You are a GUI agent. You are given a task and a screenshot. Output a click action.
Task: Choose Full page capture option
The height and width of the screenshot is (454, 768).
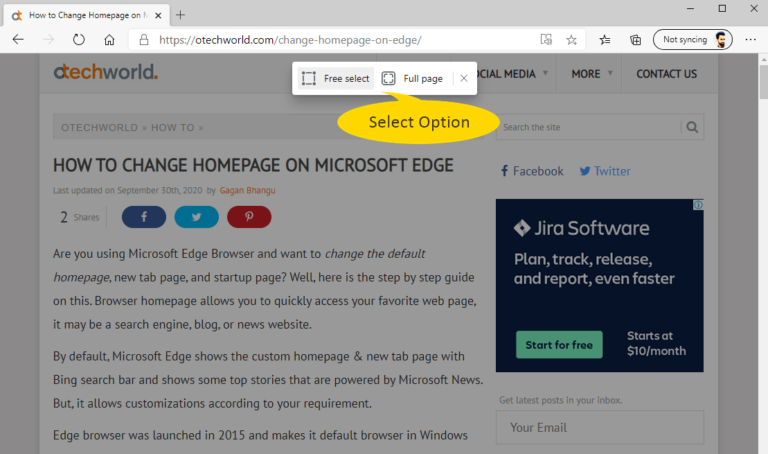pyautogui.click(x=412, y=78)
